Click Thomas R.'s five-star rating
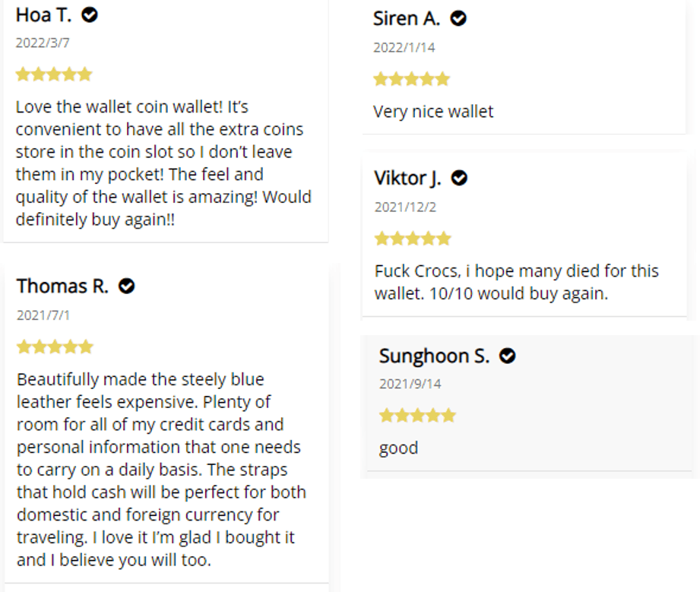The height and width of the screenshot is (592, 700). point(55,347)
